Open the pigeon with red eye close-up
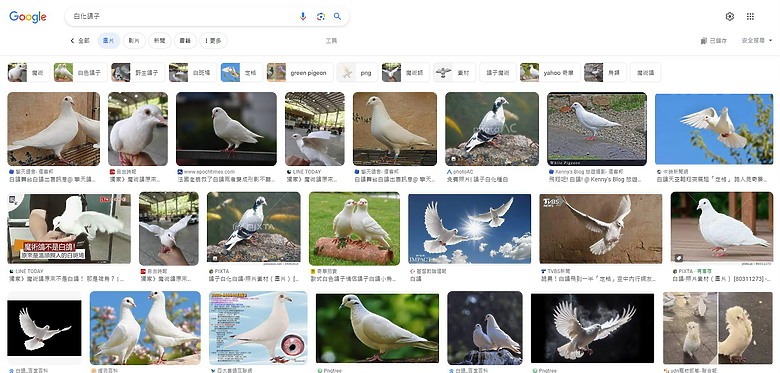This screenshot has width=780, height=373. (x=258, y=328)
